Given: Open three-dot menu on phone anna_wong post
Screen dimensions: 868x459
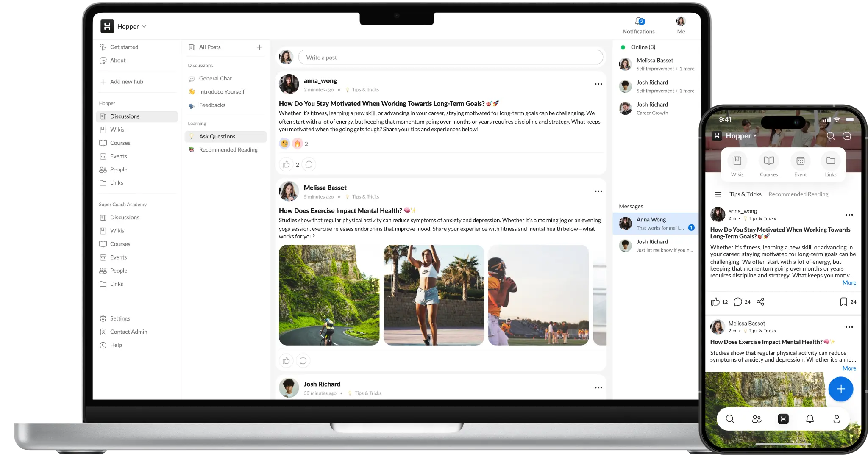Looking at the screenshot, I should pos(849,215).
